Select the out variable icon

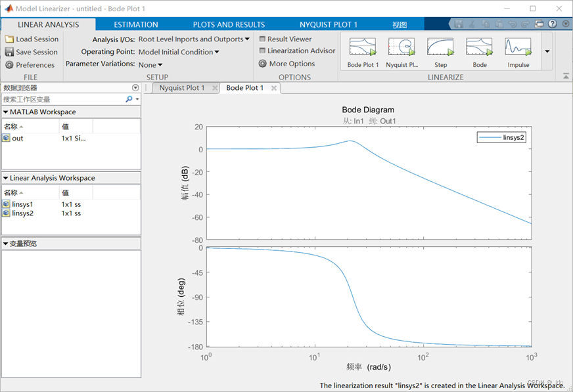(x=6, y=138)
